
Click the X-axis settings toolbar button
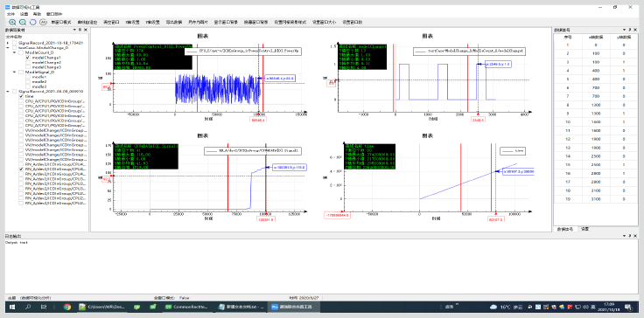pyautogui.click(x=133, y=22)
